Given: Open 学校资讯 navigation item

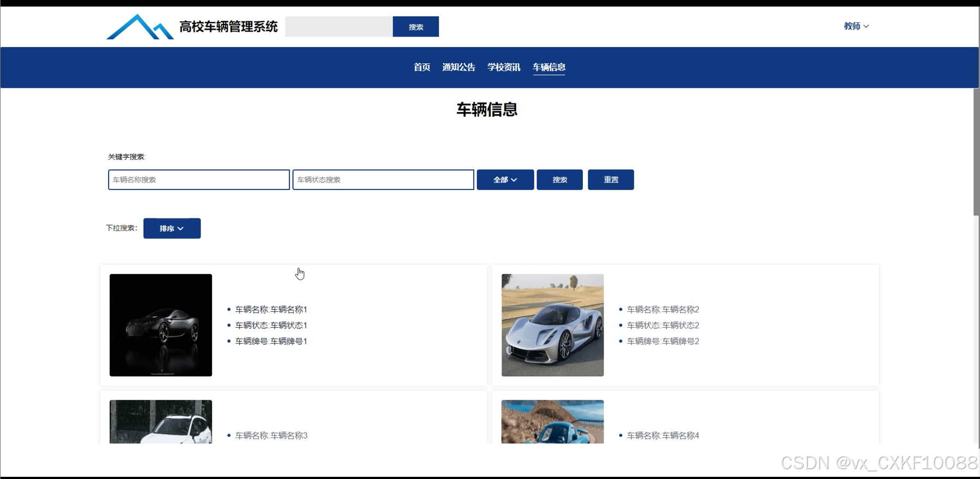Looking at the screenshot, I should (x=504, y=67).
